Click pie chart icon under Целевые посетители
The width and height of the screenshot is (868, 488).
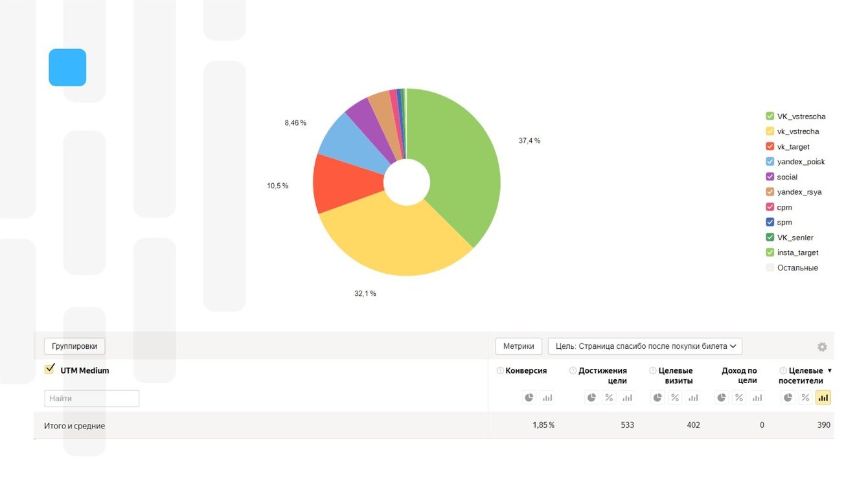coord(788,397)
